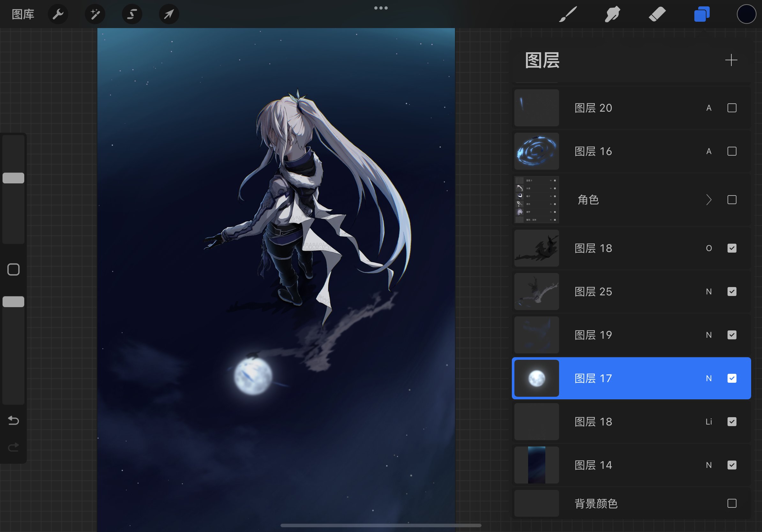Add a new layer with plus icon
This screenshot has height=532, width=762.
731,60
